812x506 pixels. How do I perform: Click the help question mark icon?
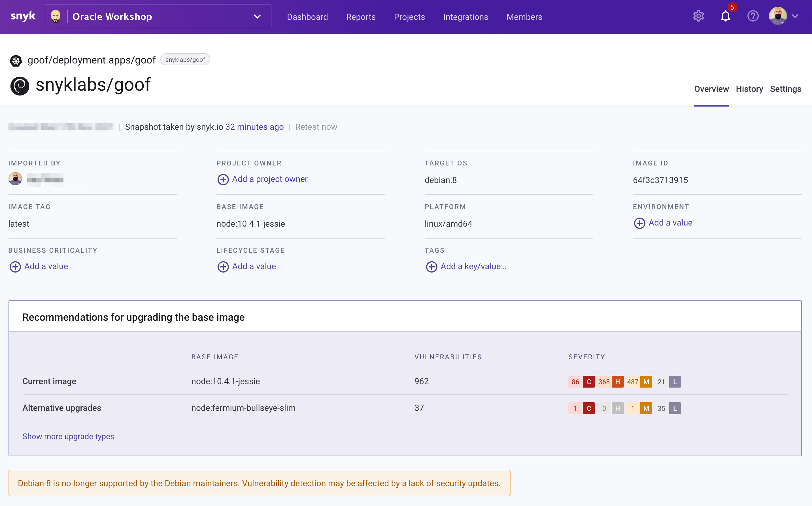coord(753,16)
